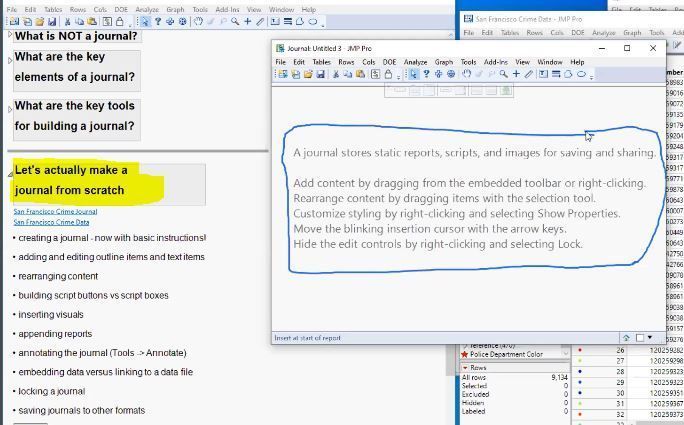Screen dimensions: 684x425
Task: Select the polygon shape tool in Untitled 3 toolbar
Action: (568, 74)
